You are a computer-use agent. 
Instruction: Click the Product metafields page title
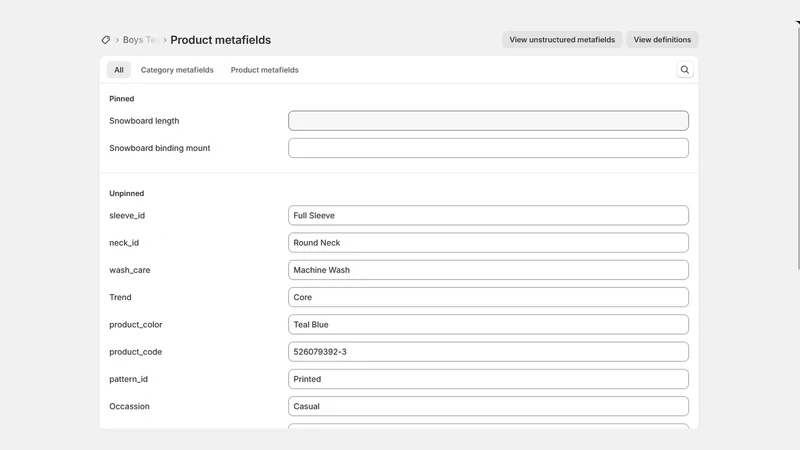point(220,40)
